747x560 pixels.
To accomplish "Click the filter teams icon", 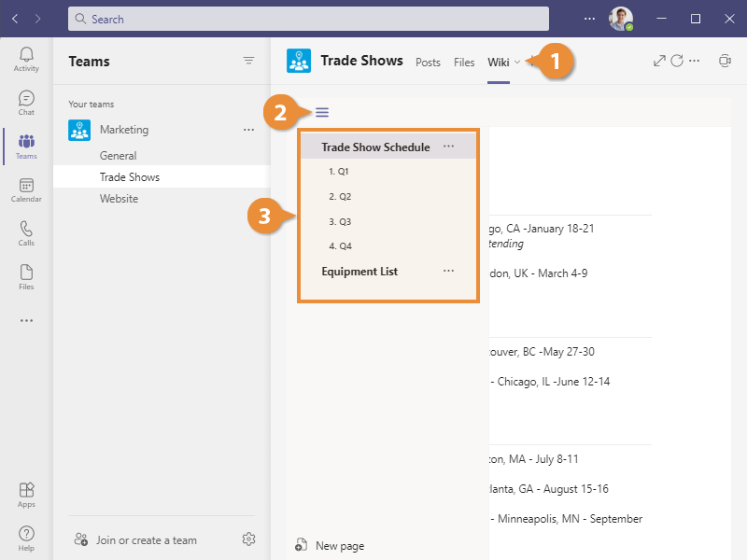I will tap(248, 61).
